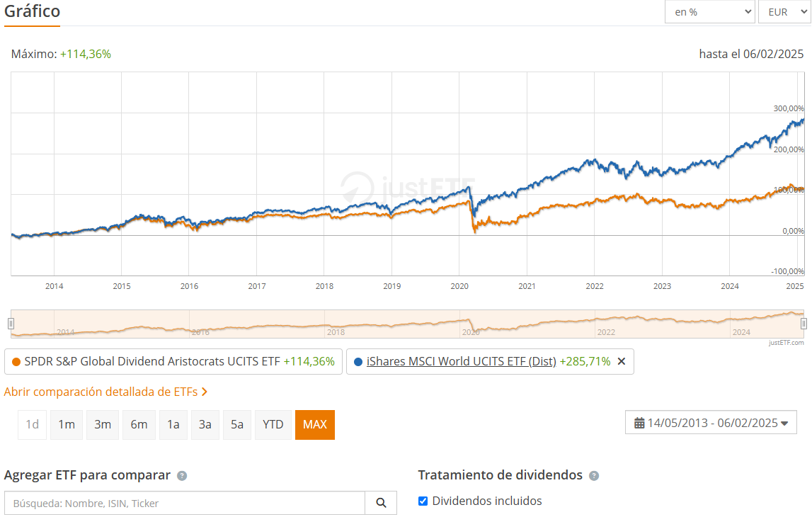Click the 'hasta el 06/02/2025' text

[751, 54]
